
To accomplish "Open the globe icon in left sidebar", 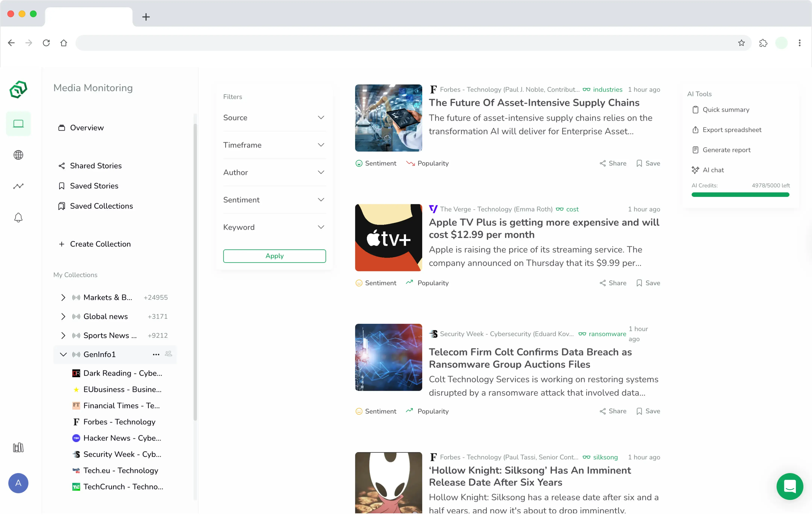I will (18, 155).
